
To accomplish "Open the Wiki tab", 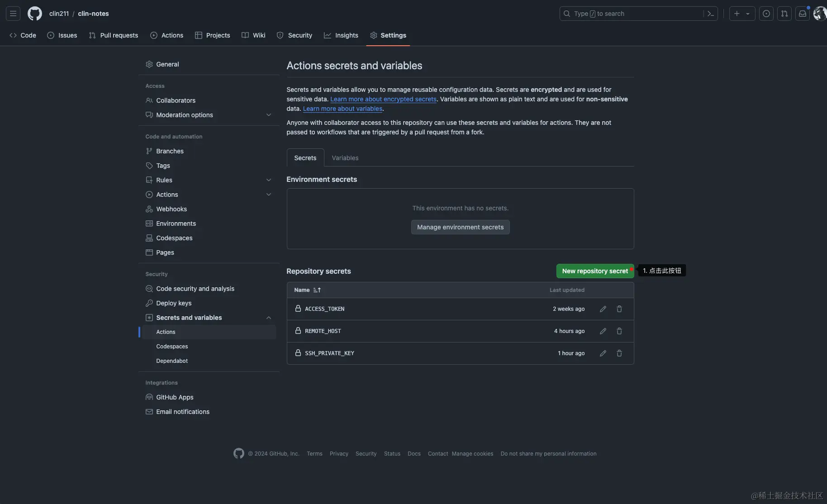I will point(253,35).
